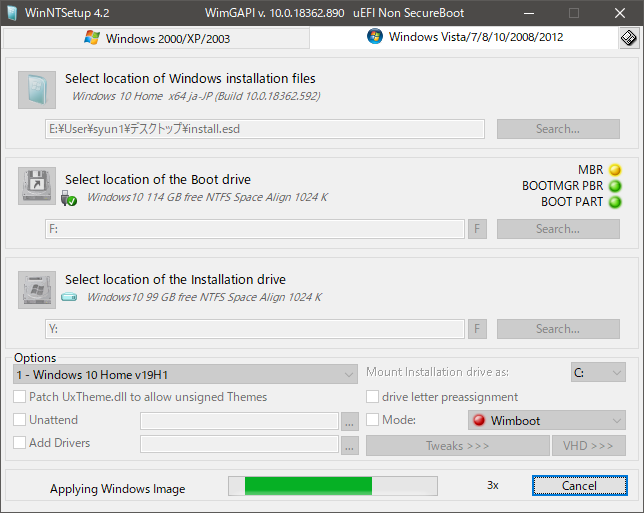Click the red Wimboot mode indicator

479,420
